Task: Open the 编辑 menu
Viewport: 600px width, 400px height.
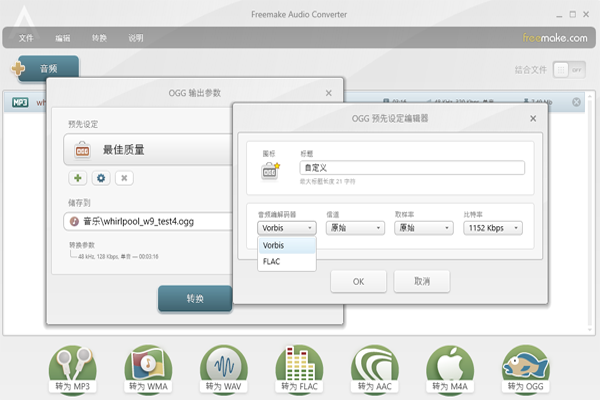Action: [63, 38]
